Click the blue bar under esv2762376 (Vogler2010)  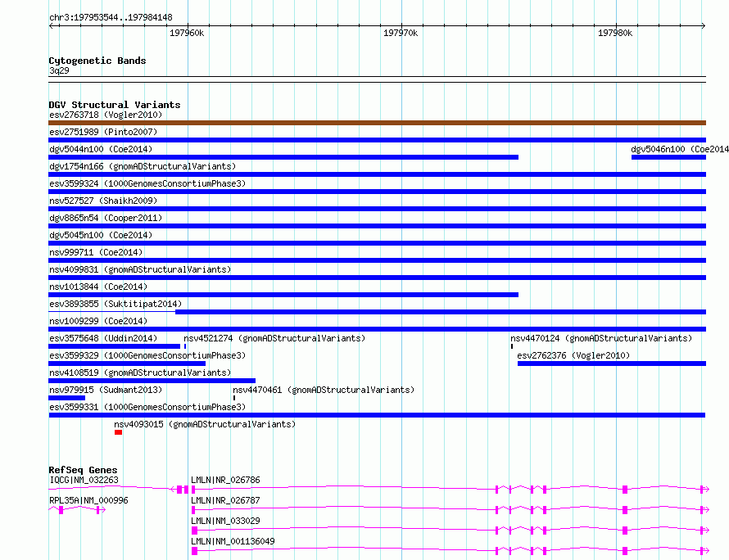coord(612,364)
